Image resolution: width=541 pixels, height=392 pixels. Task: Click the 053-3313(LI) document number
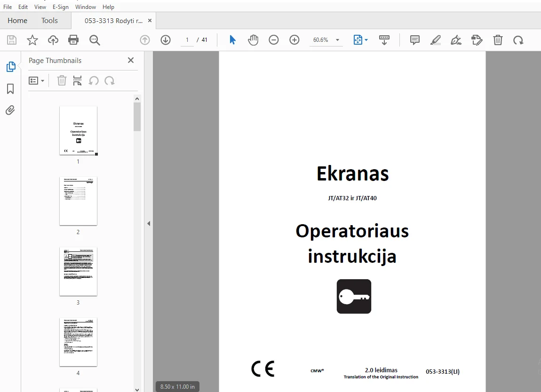coord(443,372)
